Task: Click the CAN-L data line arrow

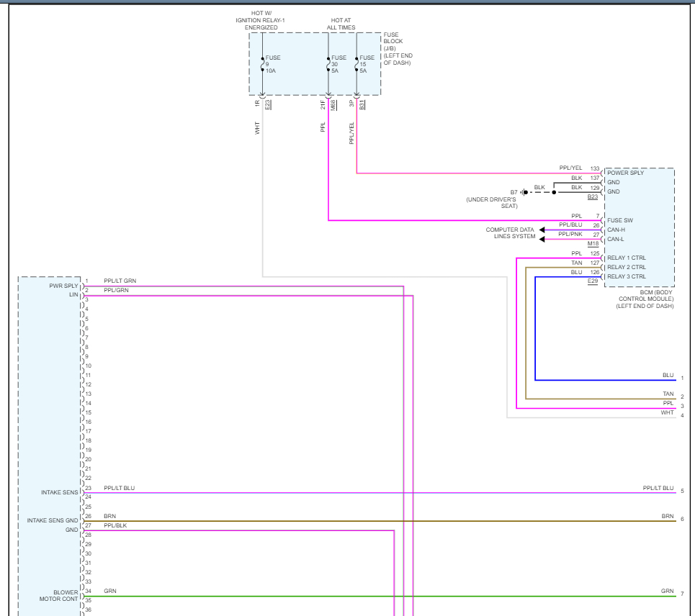Action: tap(542, 240)
